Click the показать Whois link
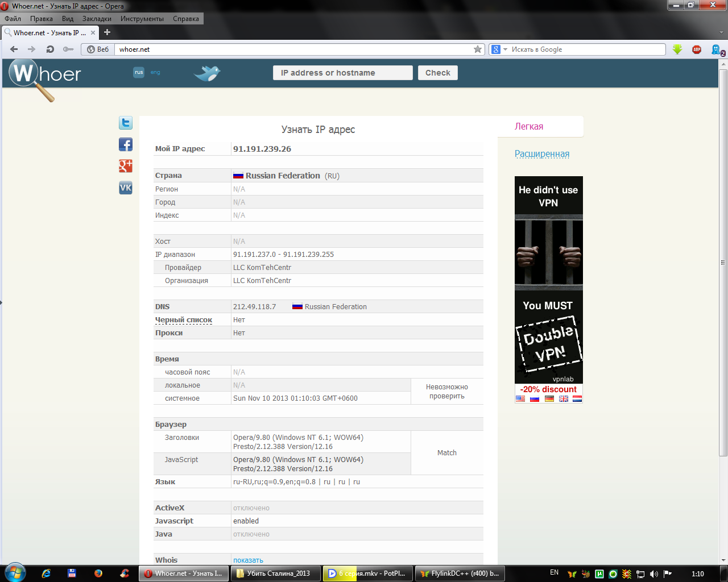The height and width of the screenshot is (582, 728). tap(248, 560)
